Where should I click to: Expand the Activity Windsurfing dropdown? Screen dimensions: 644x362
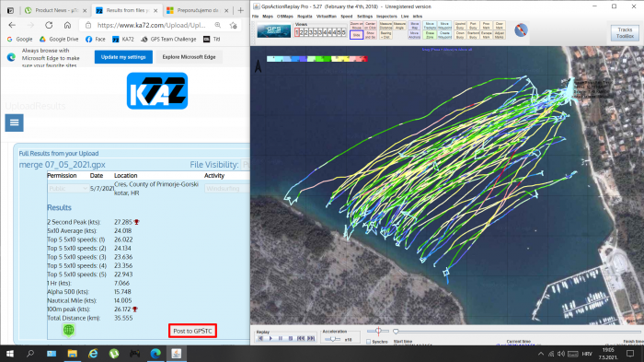(227, 189)
